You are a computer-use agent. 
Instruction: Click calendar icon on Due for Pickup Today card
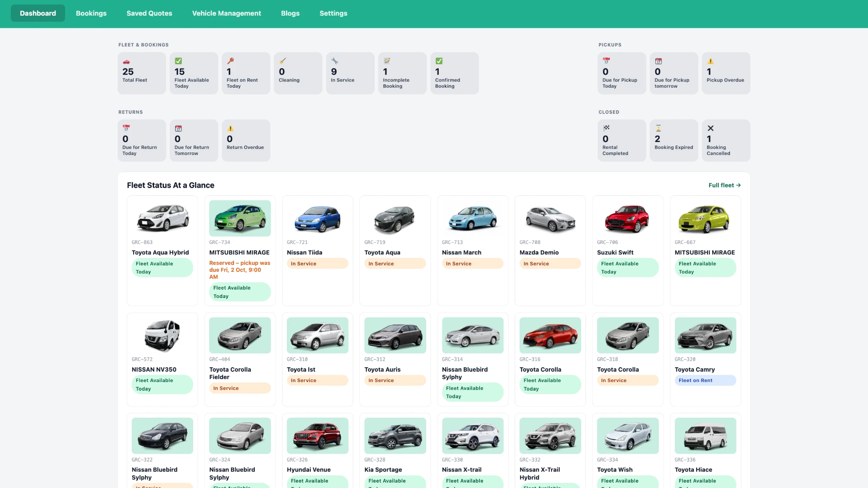pos(606,61)
